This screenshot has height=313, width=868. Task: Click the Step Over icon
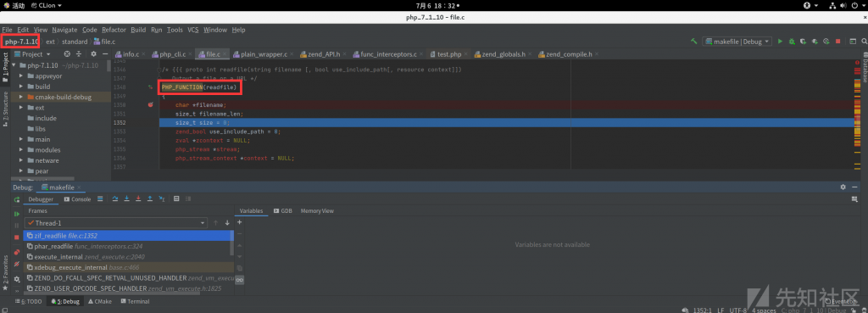(x=115, y=198)
